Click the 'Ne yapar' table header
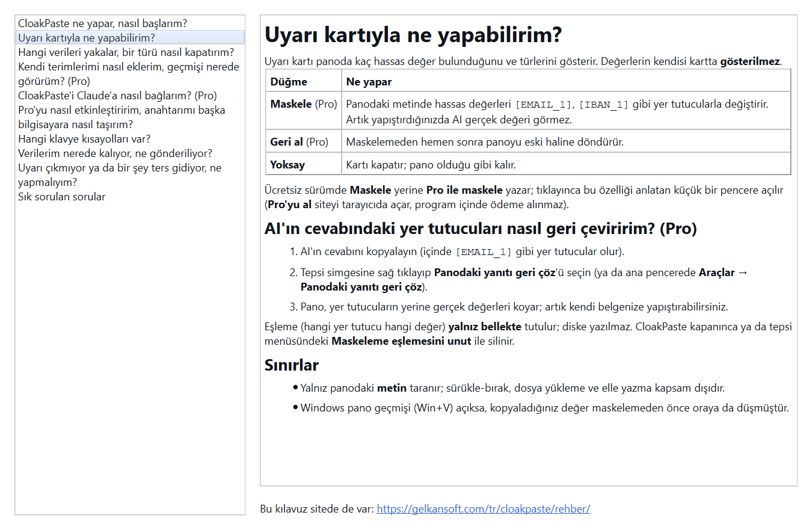Screen dimensions: 812x530 pos(566,82)
